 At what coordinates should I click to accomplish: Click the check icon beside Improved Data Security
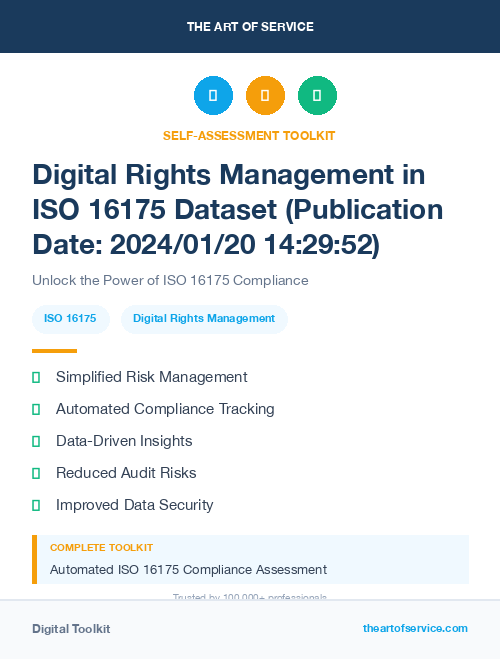pyautogui.click(x=36, y=505)
